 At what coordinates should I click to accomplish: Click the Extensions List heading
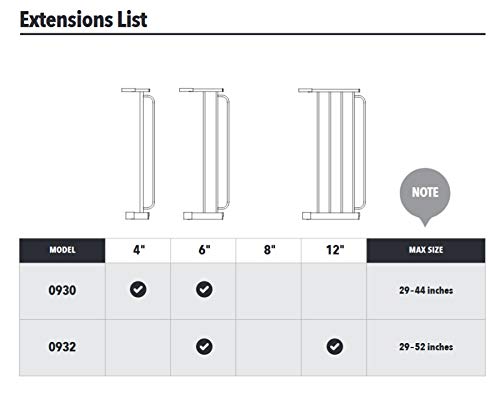coord(83,19)
